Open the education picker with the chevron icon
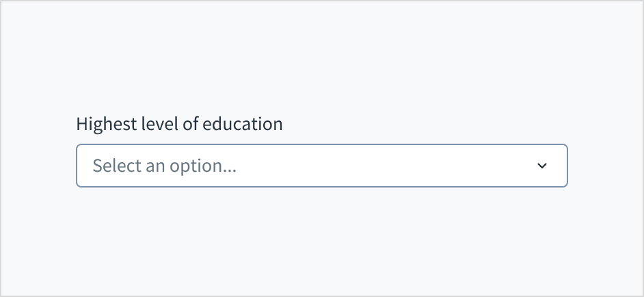 pyautogui.click(x=542, y=166)
